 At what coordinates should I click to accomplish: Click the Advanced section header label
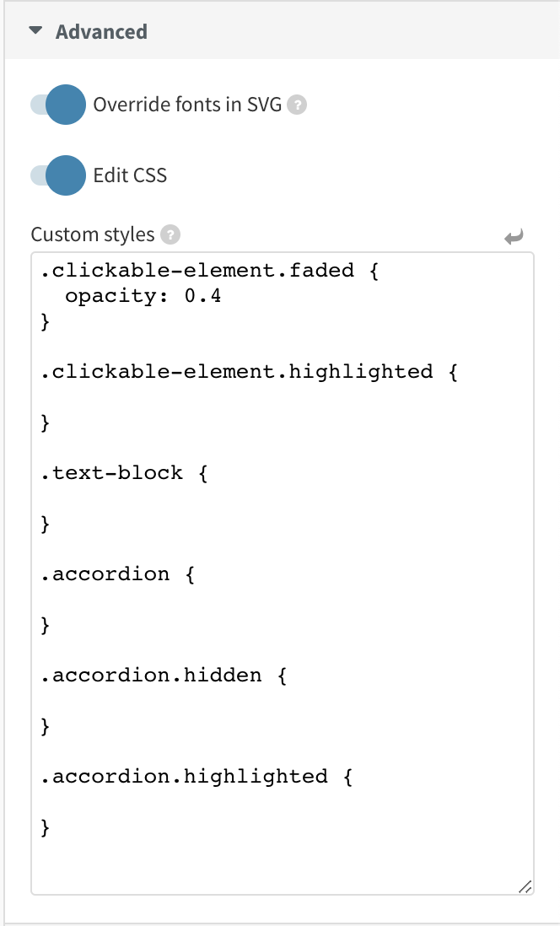click(x=101, y=32)
